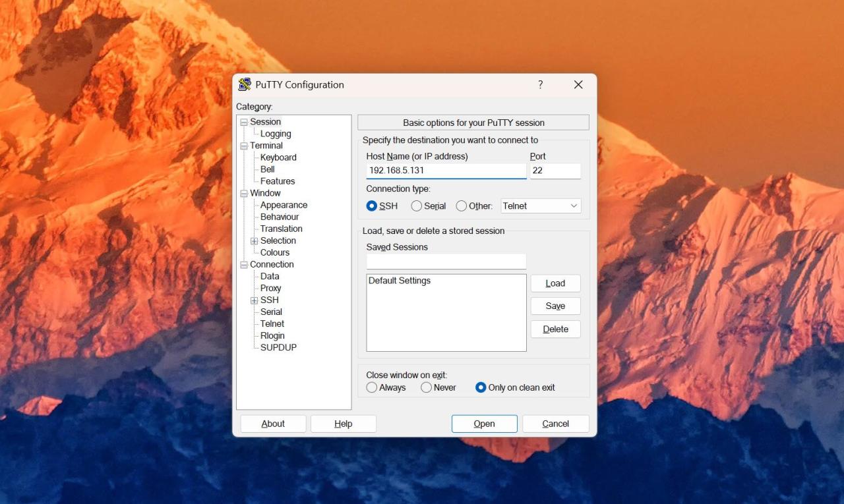The image size is (844, 504).
Task: Click the PuTTY icon in the title bar
Action: 245,84
